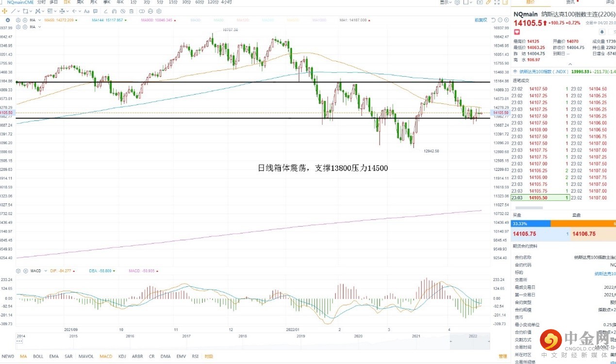This screenshot has width=616, height=364.
Task: Select the 分时 intraday view
Action: point(42,2)
